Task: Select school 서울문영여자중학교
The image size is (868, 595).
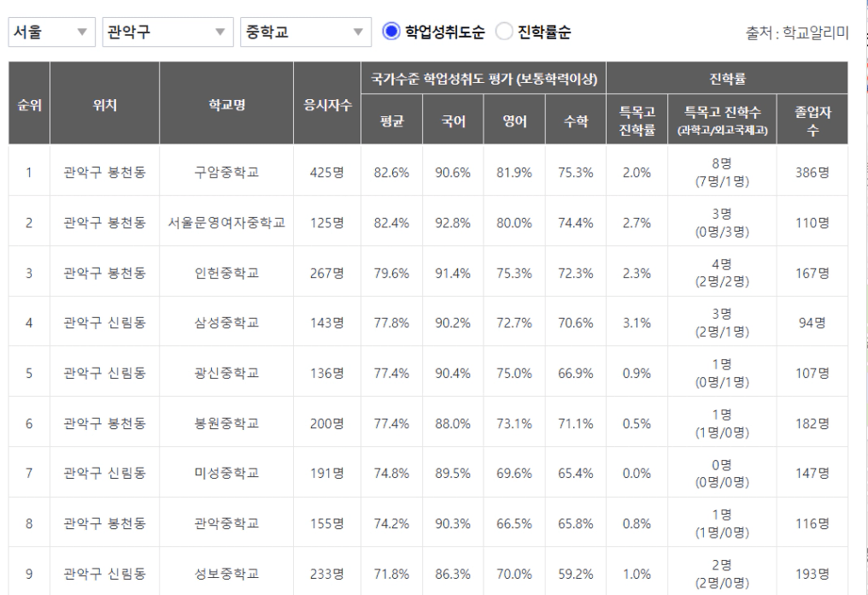Action: click(226, 223)
